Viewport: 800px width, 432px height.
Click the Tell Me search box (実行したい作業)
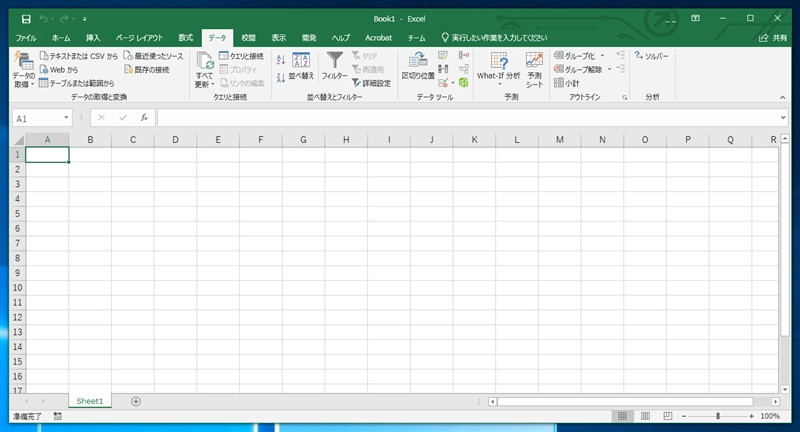pos(494,38)
